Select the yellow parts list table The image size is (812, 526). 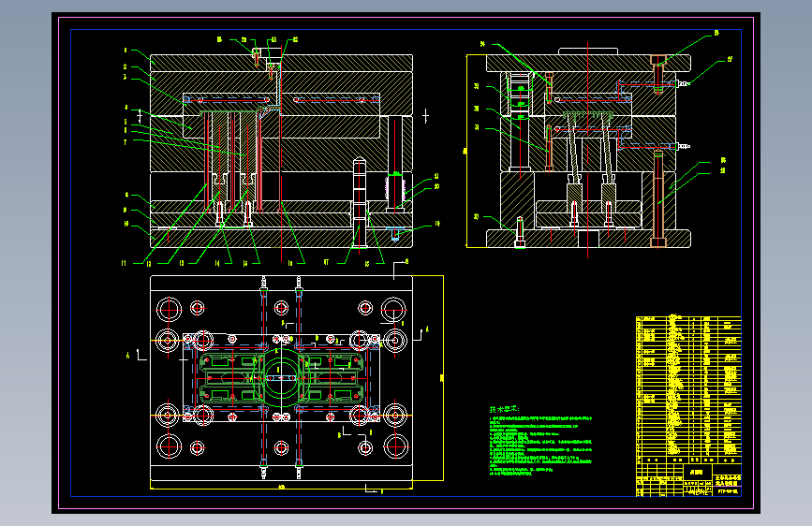(x=688, y=387)
